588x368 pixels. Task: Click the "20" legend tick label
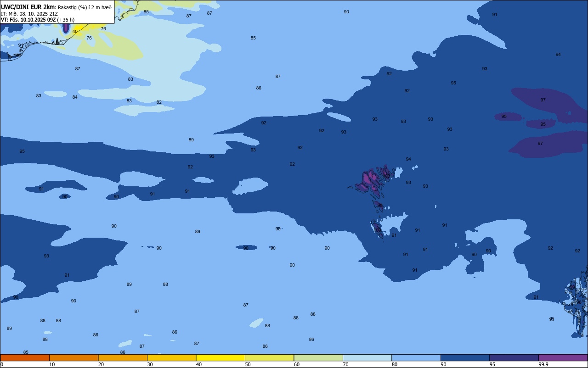pos(101,364)
